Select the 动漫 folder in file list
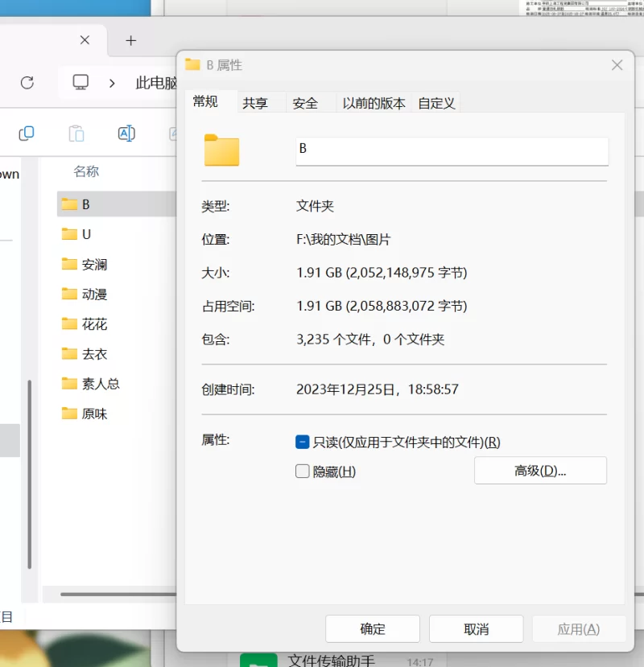Screen dimensions: 644x667 94,294
